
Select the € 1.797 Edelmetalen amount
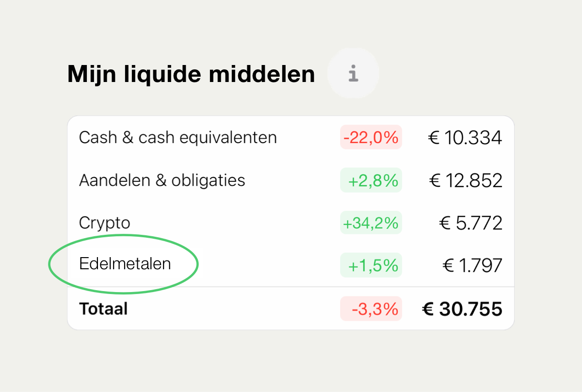(x=472, y=265)
